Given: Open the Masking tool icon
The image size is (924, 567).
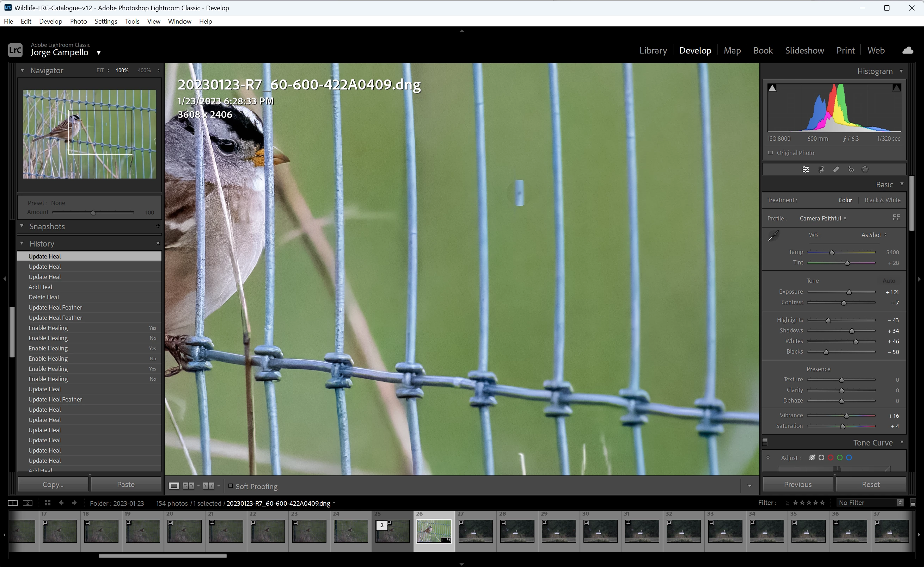Looking at the screenshot, I should 865,169.
